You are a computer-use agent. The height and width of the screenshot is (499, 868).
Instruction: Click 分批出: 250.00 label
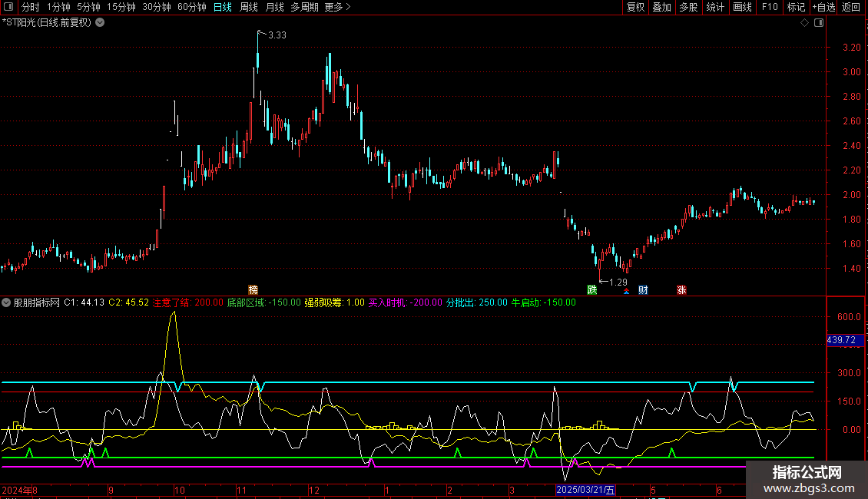click(x=476, y=302)
